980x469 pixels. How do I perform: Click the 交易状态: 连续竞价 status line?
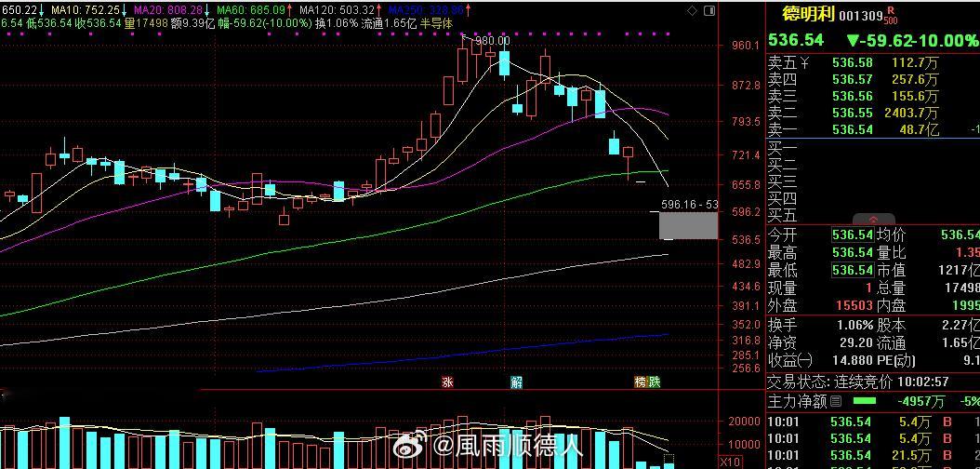click(x=858, y=382)
